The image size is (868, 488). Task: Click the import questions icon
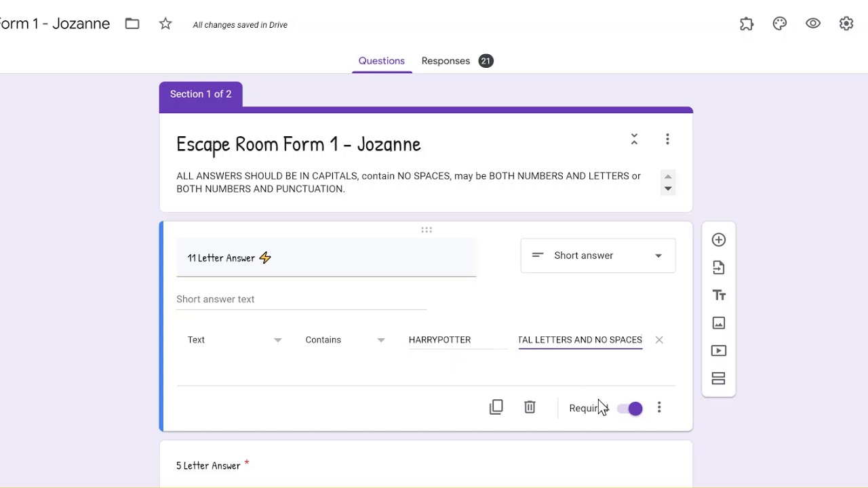pos(719,268)
